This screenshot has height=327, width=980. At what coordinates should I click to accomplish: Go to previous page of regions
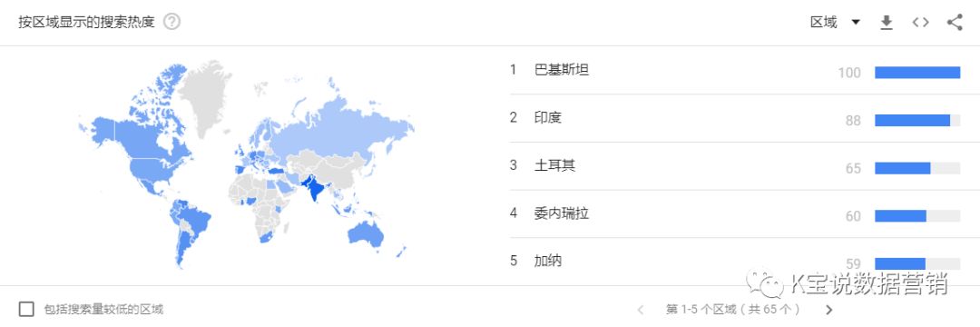(640, 310)
